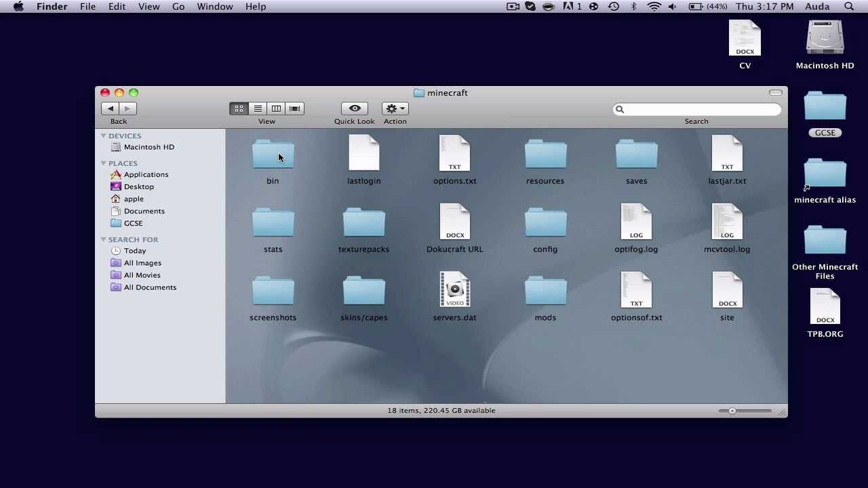Open the View menu
The image size is (868, 488).
tap(149, 7)
